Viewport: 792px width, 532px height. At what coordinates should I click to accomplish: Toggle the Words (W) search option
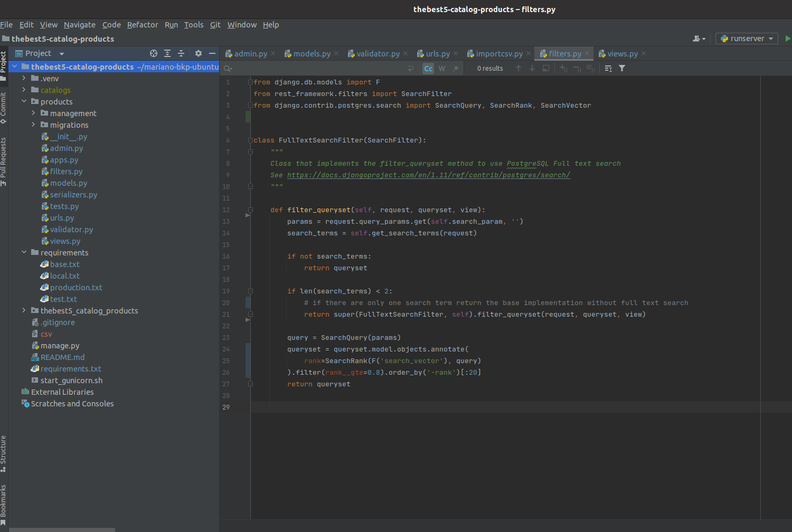442,69
